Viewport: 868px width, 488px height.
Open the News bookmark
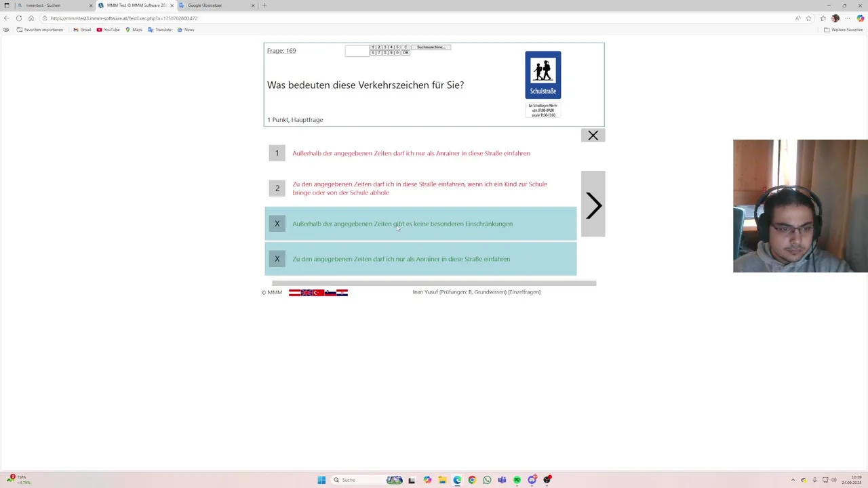(186, 30)
